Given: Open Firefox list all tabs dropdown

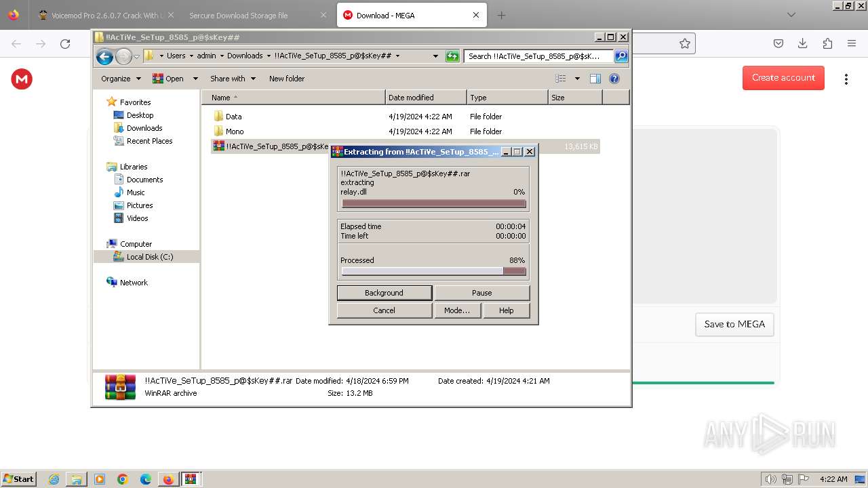Looking at the screenshot, I should coord(791,15).
